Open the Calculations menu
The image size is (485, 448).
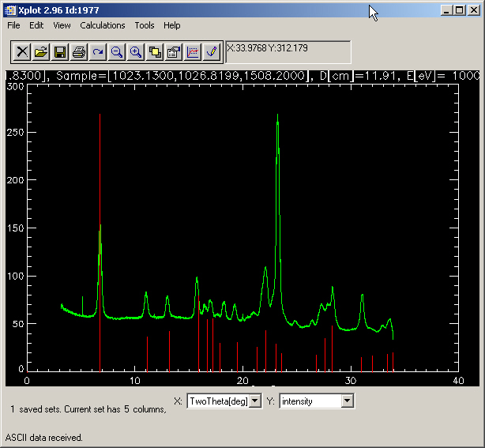(x=103, y=25)
